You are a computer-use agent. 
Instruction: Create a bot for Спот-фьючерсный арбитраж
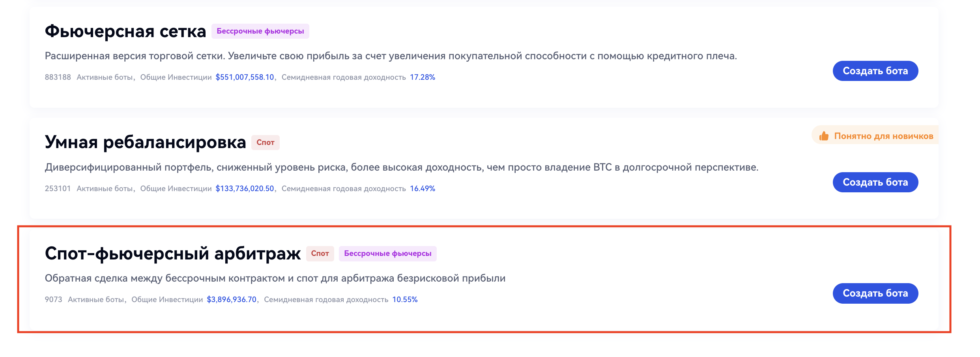point(875,293)
